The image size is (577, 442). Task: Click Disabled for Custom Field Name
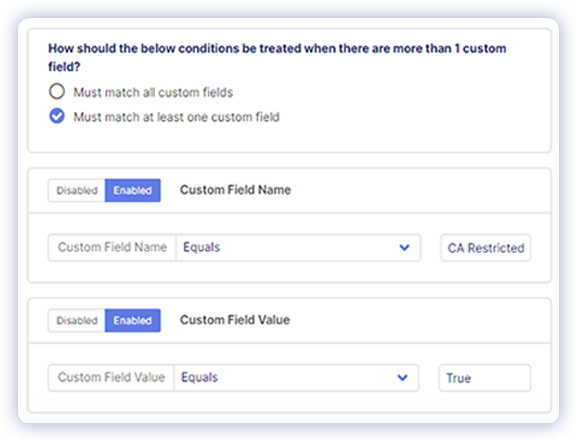coord(77,190)
